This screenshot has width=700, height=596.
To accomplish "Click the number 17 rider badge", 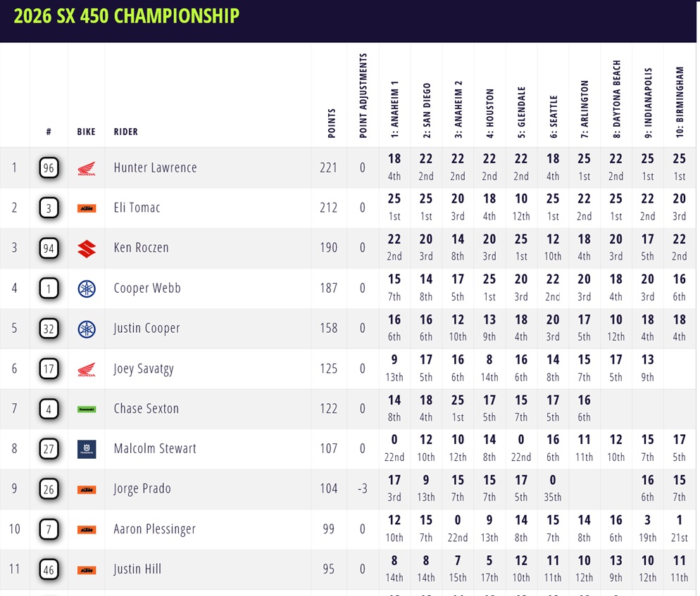I will click(x=49, y=369).
